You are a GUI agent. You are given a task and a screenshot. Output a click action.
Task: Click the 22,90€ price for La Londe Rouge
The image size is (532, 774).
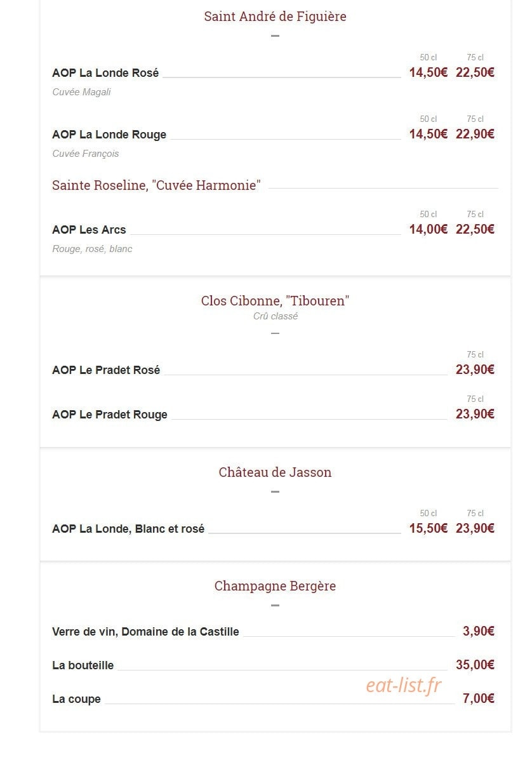tap(475, 134)
